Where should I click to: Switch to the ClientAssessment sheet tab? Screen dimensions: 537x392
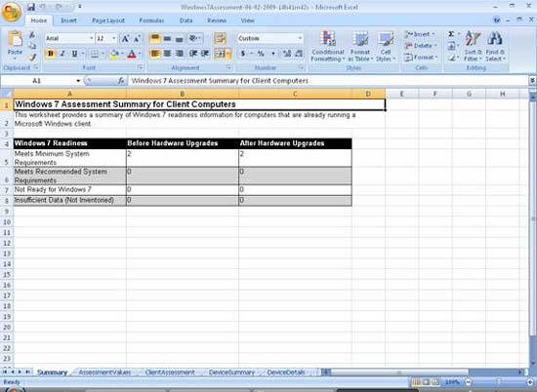point(170,372)
